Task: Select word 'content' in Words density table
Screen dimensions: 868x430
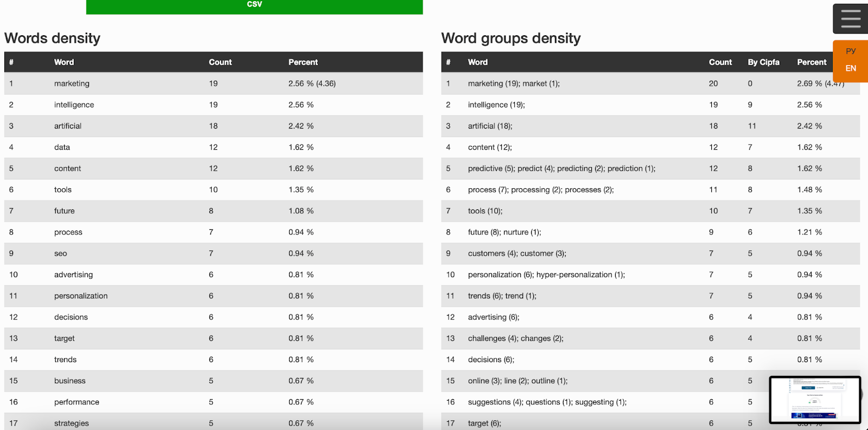Action: [x=67, y=169]
